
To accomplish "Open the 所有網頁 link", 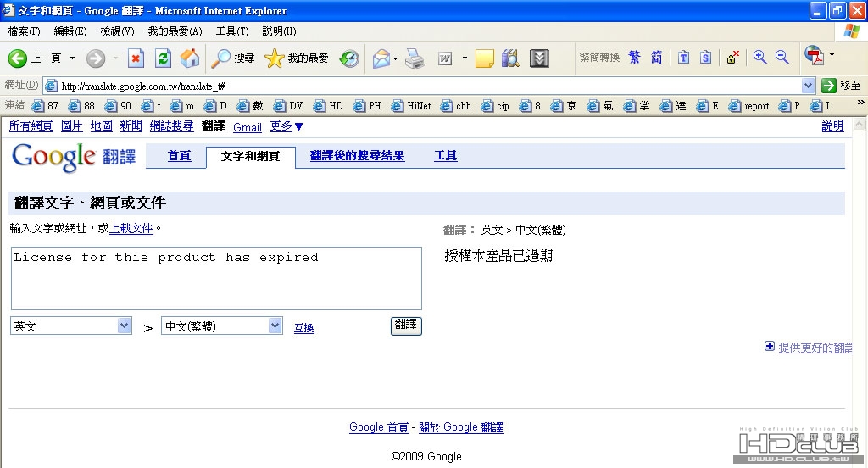I will pyautogui.click(x=31, y=126).
